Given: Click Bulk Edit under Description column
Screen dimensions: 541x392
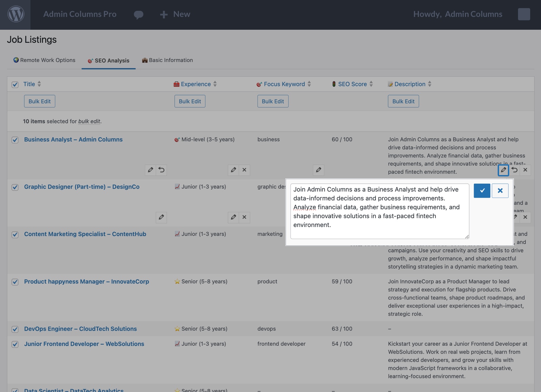Looking at the screenshot, I should coord(403,101).
